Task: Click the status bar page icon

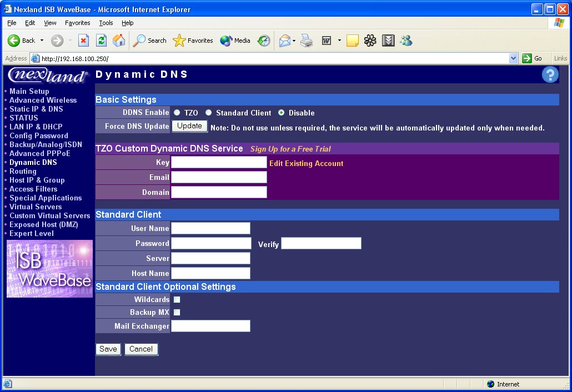Action: (x=7, y=384)
